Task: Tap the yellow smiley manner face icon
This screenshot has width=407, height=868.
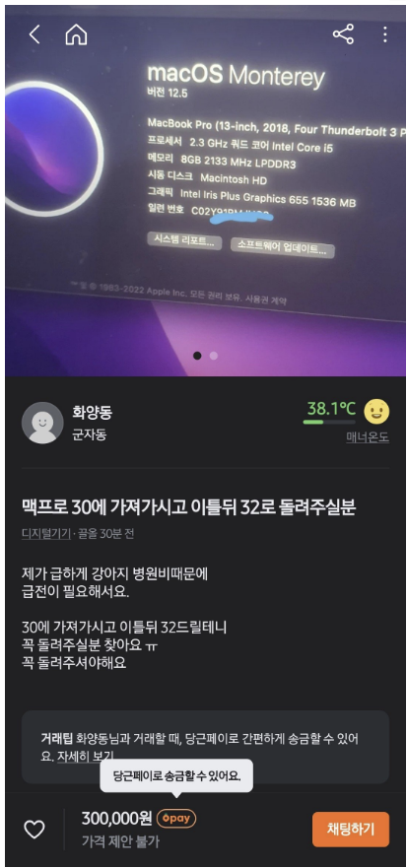Action: 376,411
